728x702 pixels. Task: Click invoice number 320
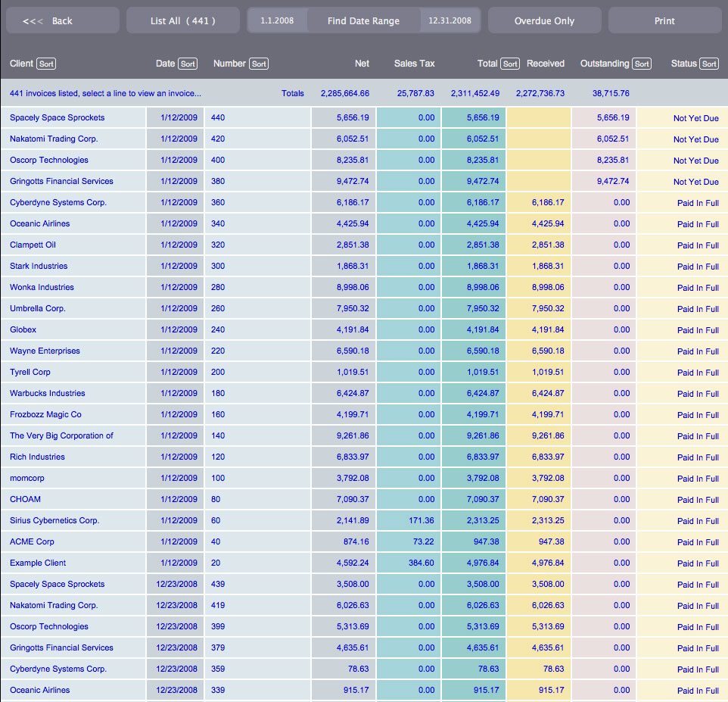[x=218, y=245]
